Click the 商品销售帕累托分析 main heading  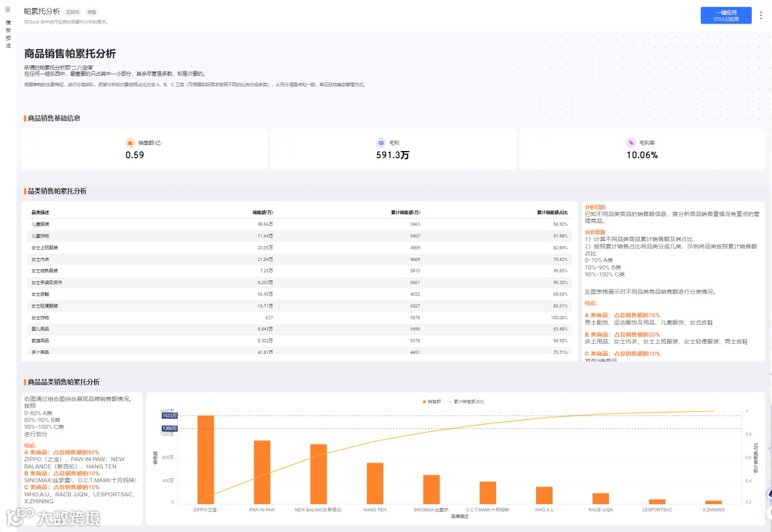tap(70, 54)
